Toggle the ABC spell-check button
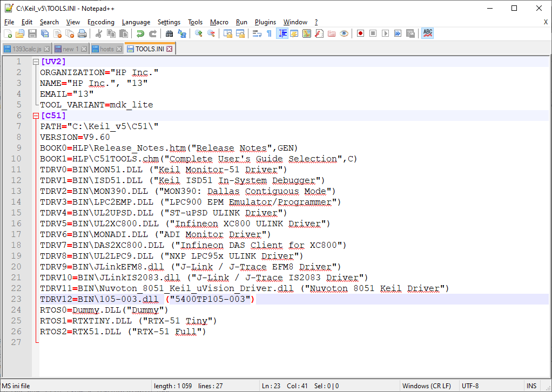 pos(427,33)
